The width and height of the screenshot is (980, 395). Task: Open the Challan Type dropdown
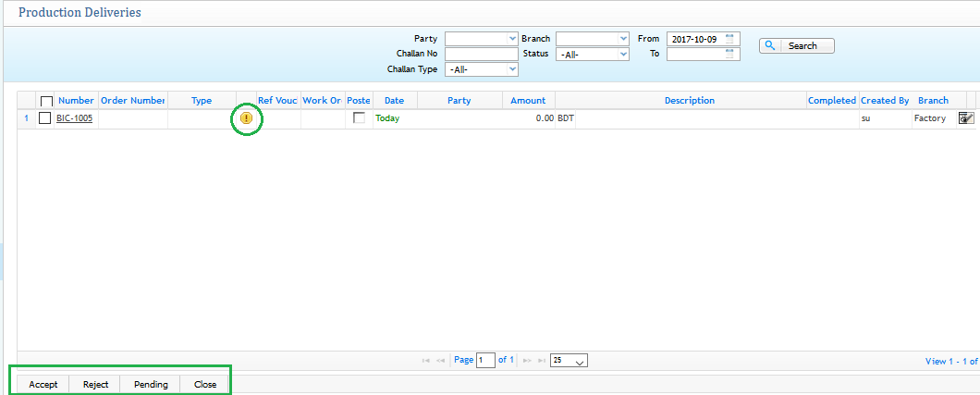pos(481,69)
